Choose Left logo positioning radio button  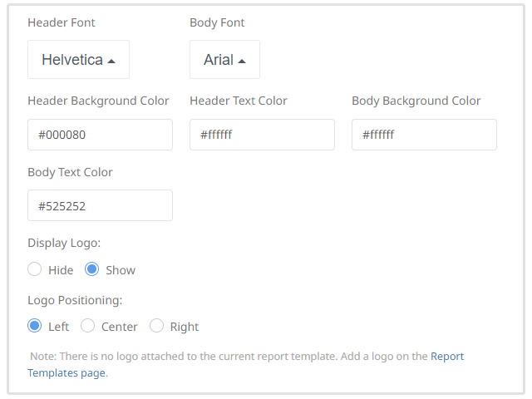[35, 326]
